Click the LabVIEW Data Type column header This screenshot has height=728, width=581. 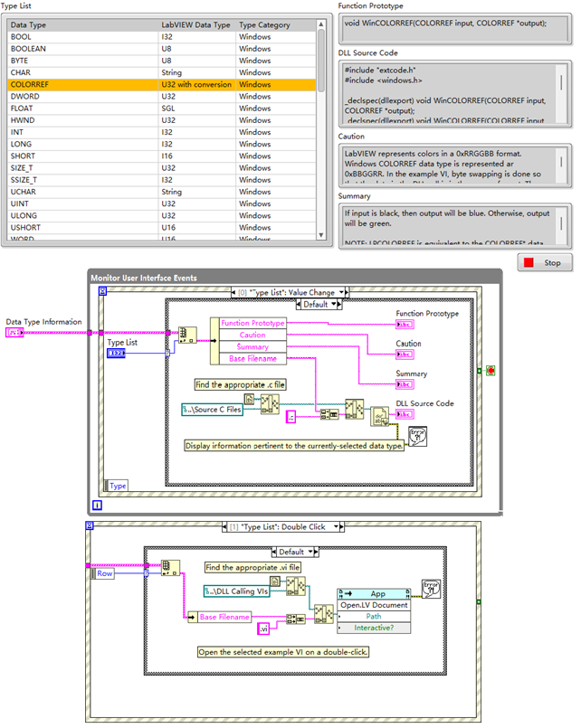click(196, 25)
